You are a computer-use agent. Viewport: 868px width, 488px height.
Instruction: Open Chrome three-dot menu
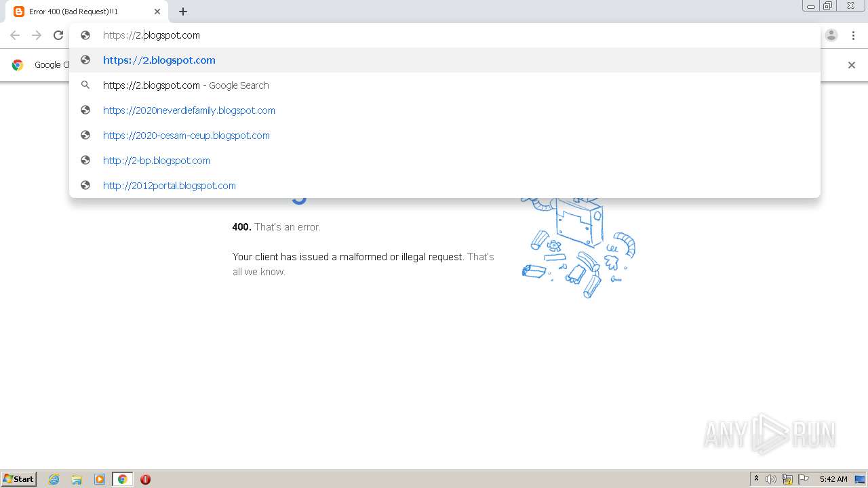[x=853, y=35]
